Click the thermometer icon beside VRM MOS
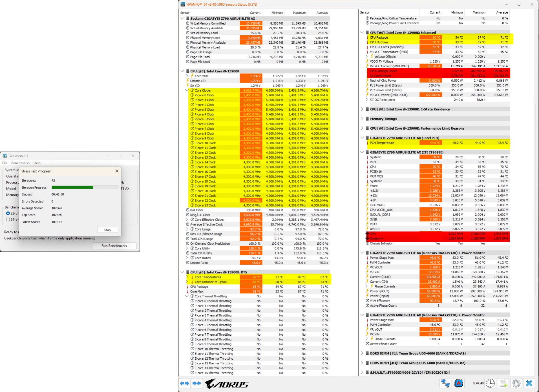Image resolution: width=539 pixels, height=392 pixels. pyautogui.click(x=367, y=176)
